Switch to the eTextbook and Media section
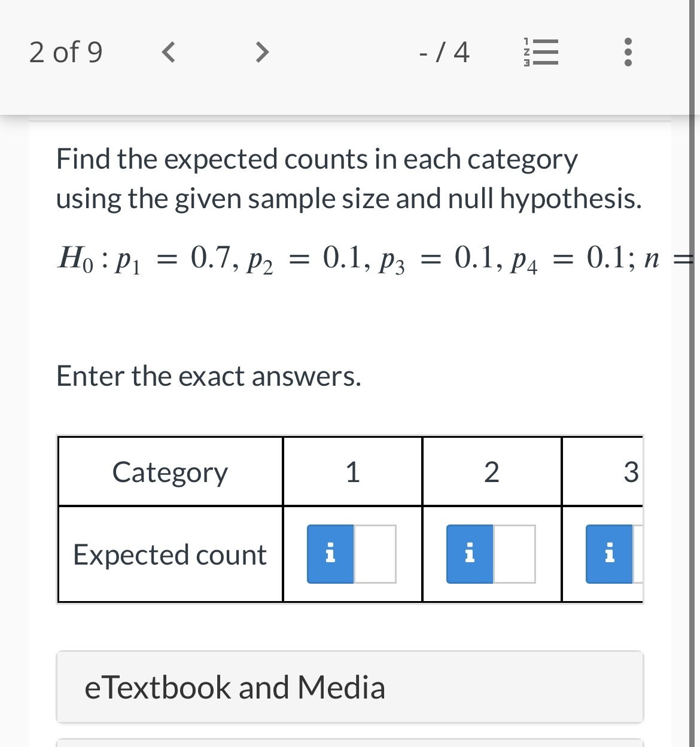The image size is (700, 747). (x=349, y=686)
